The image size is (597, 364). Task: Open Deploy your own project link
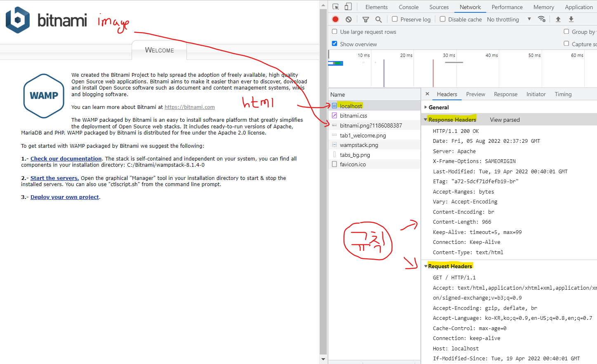pyautogui.click(x=65, y=197)
